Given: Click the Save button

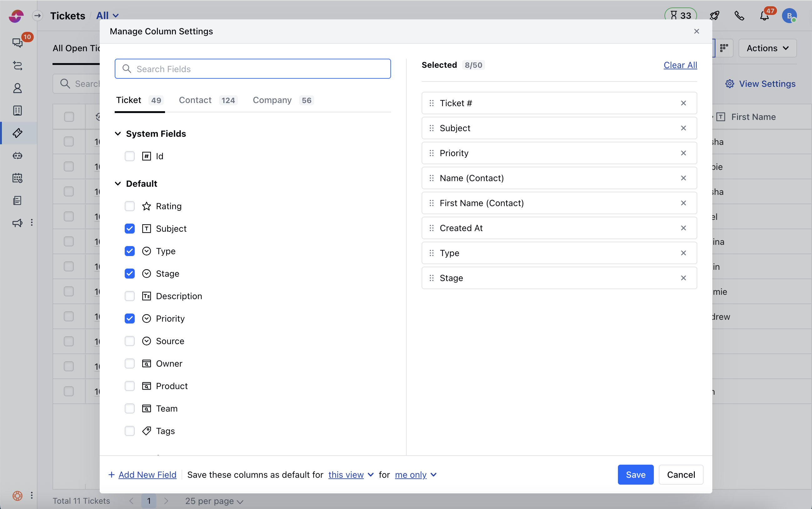Looking at the screenshot, I should 635,475.
